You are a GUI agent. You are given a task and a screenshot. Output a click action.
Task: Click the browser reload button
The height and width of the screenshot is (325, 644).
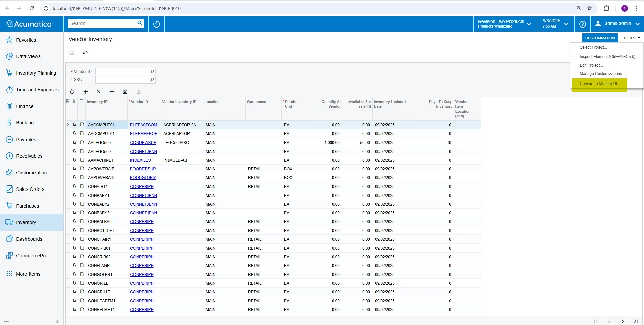coord(32,8)
